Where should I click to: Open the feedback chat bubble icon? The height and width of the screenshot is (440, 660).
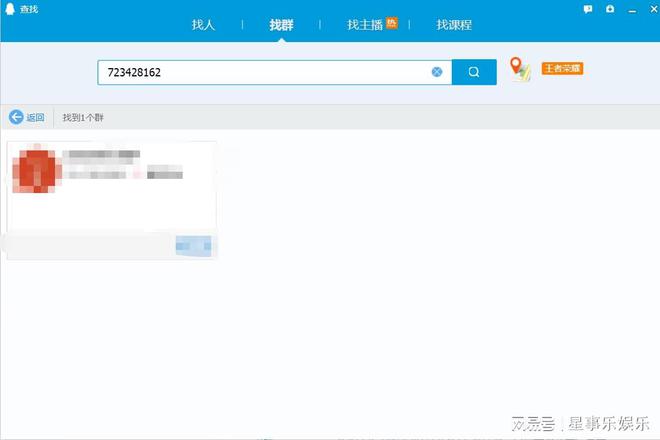pyautogui.click(x=588, y=9)
